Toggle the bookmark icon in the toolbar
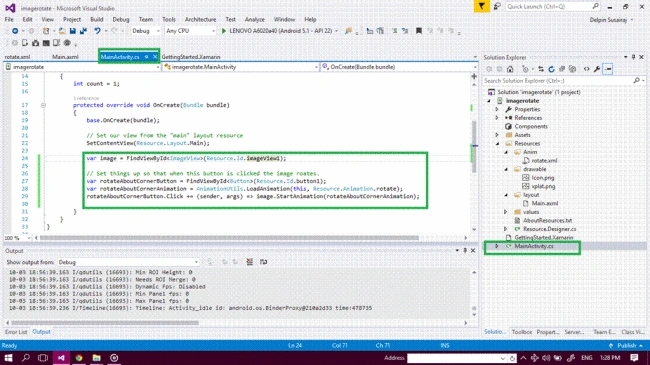The height and width of the screenshot is (365, 650). pyautogui.click(x=419, y=31)
